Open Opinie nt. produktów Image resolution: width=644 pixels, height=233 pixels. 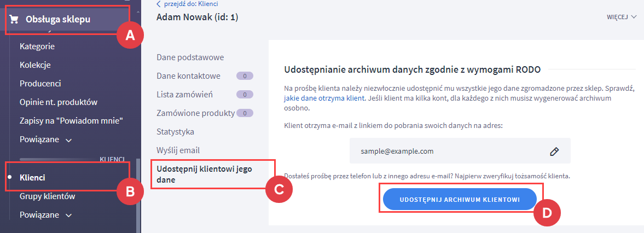click(x=58, y=102)
